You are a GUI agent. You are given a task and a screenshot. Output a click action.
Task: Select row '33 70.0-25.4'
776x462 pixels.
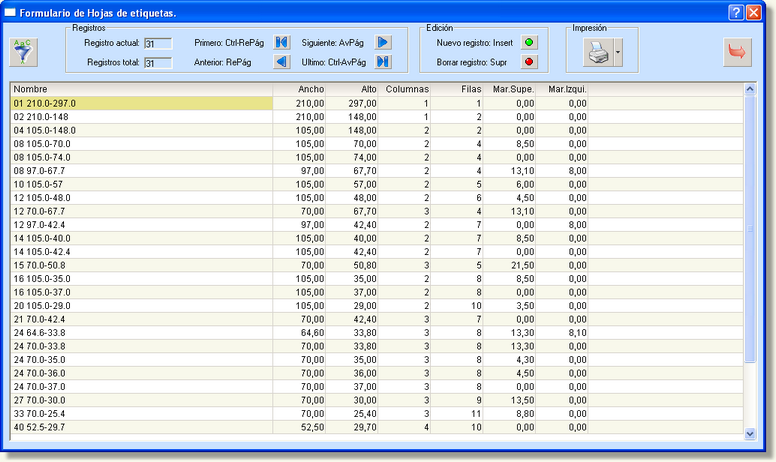(x=377, y=414)
